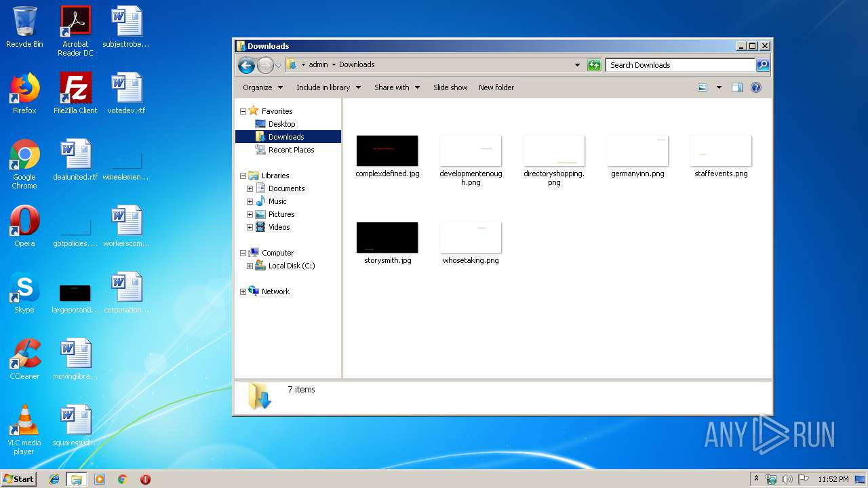Viewport: 868px width, 488px height.
Task: Select Downloads in navigation pane
Action: coord(288,137)
